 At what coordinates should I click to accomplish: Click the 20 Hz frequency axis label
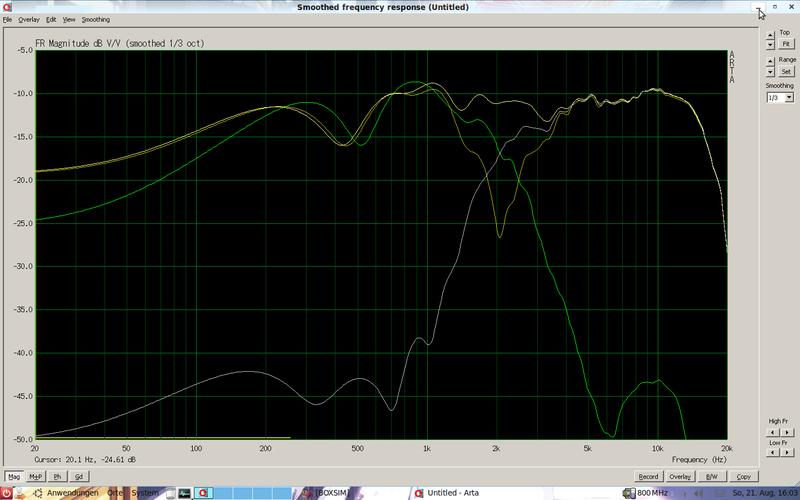click(x=35, y=448)
